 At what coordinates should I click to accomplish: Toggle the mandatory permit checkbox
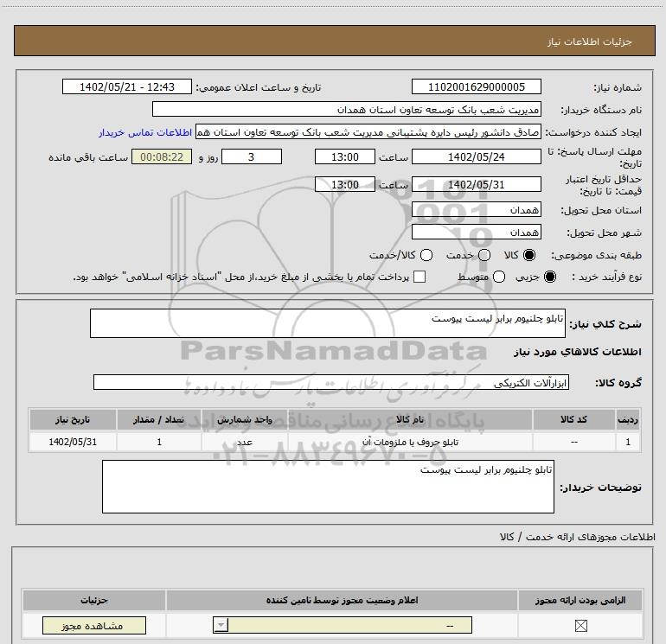point(580,625)
